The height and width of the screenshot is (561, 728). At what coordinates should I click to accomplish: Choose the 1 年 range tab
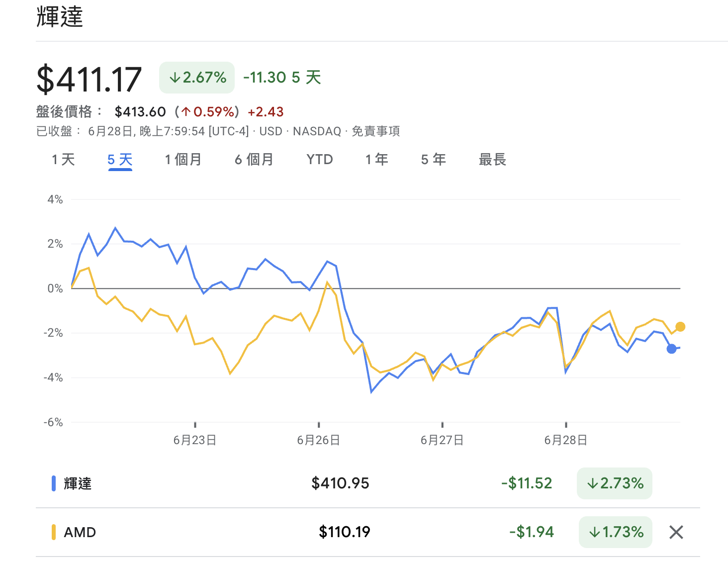click(x=376, y=160)
